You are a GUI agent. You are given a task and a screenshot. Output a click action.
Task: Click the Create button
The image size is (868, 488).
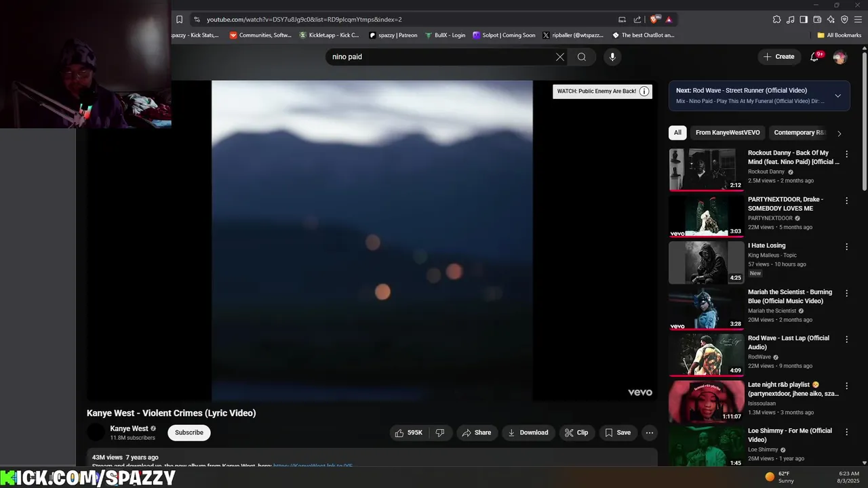coord(778,57)
